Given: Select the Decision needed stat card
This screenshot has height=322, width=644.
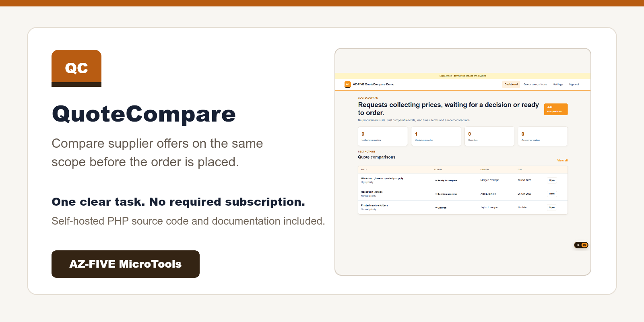Looking at the screenshot, I should click(x=436, y=136).
